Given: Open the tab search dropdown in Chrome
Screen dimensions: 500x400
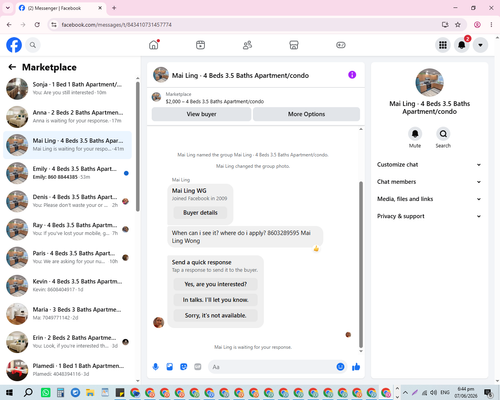Looking at the screenshot, I should 8,8.
